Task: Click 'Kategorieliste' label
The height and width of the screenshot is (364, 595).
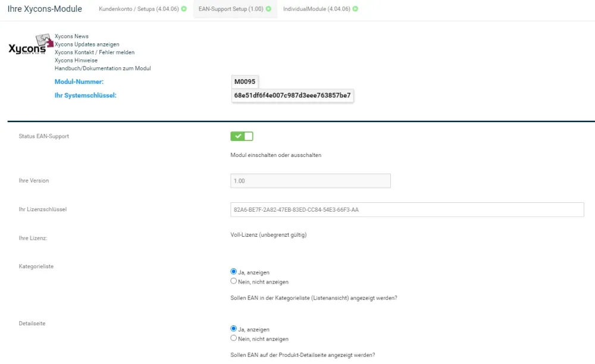Action: 36,266
